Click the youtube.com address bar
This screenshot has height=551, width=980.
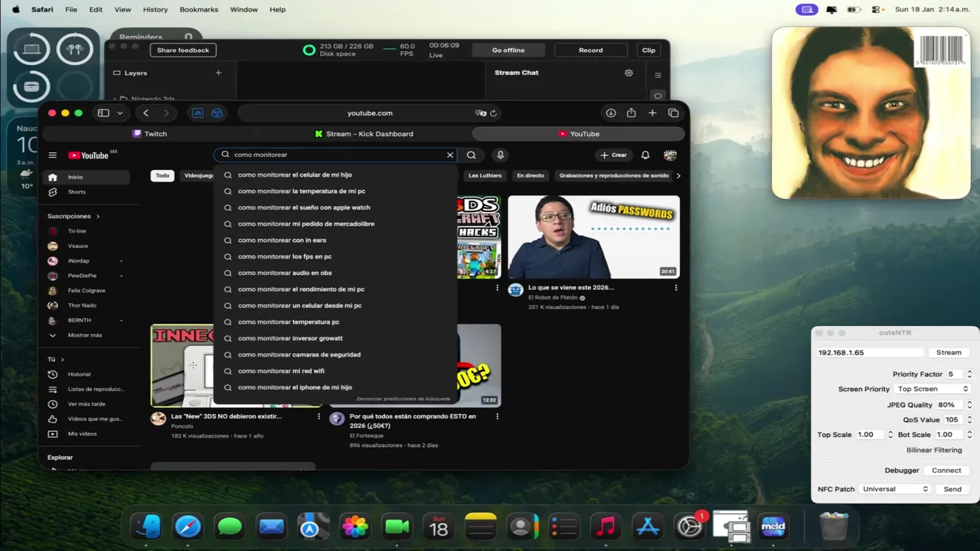tap(370, 113)
